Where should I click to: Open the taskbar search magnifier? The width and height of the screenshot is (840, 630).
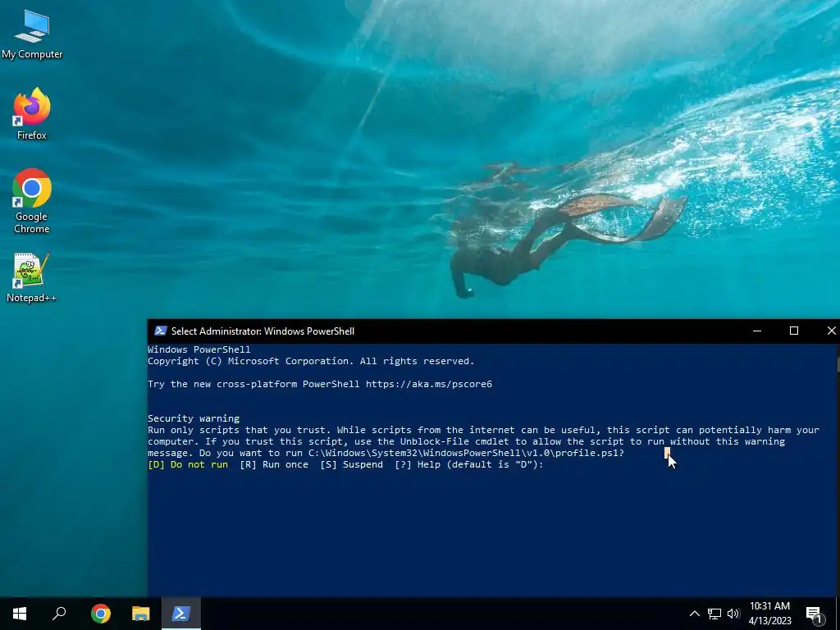[x=59, y=614]
